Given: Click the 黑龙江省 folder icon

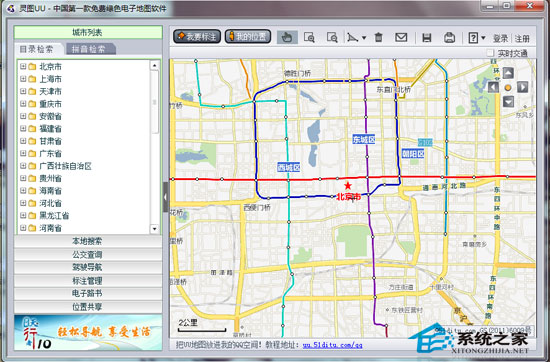Looking at the screenshot, I should click(x=32, y=216).
